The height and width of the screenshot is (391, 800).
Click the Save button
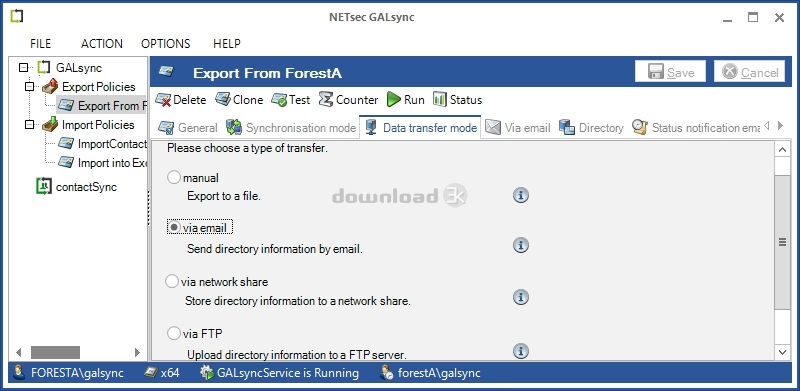(x=670, y=72)
